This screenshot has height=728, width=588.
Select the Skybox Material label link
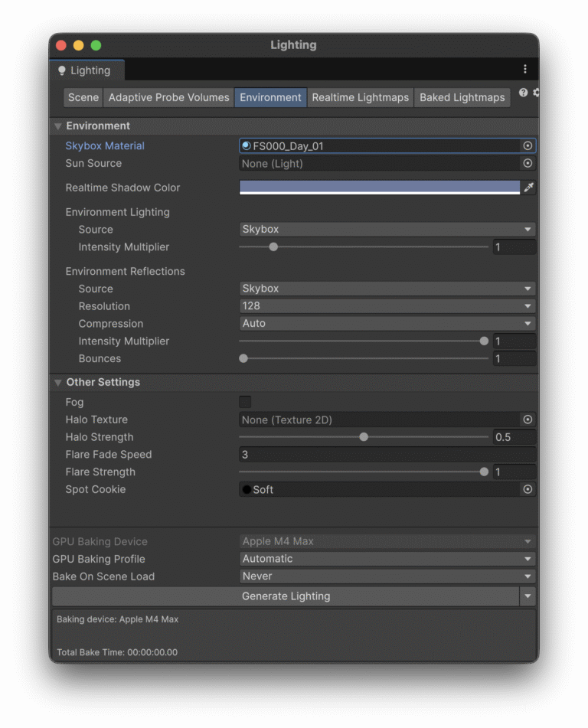point(105,145)
